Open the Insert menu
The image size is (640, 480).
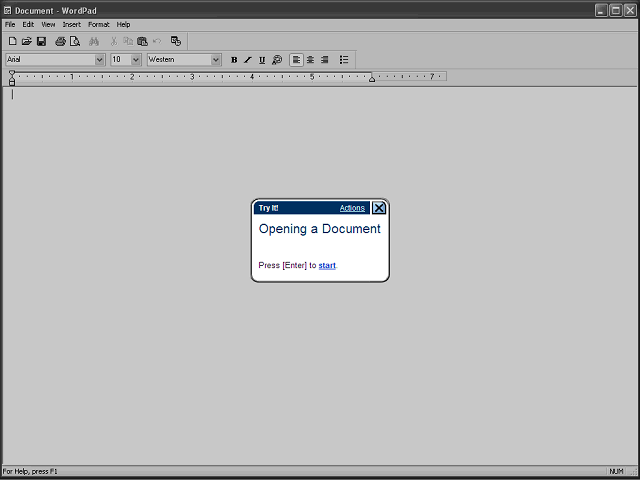tap(71, 24)
